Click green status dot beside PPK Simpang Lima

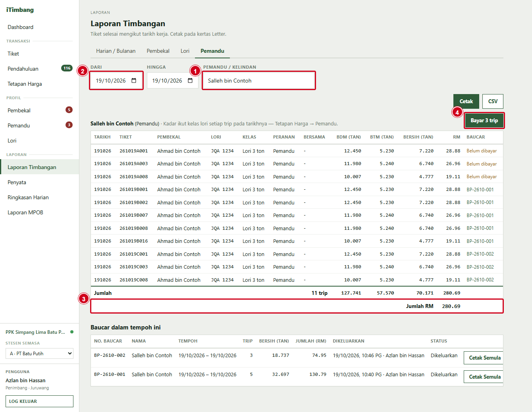pyautogui.click(x=72, y=332)
